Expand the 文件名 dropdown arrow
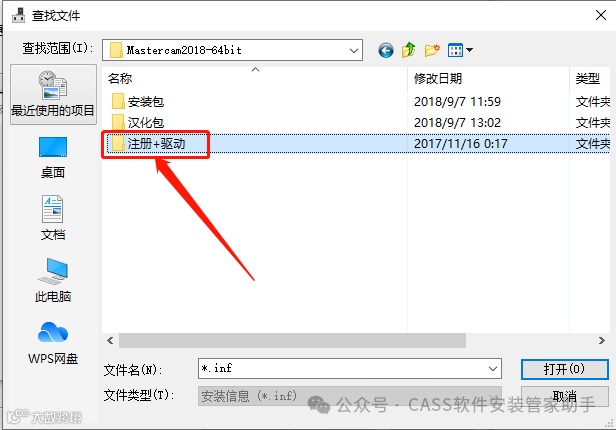This screenshot has width=616, height=430. pos(493,369)
